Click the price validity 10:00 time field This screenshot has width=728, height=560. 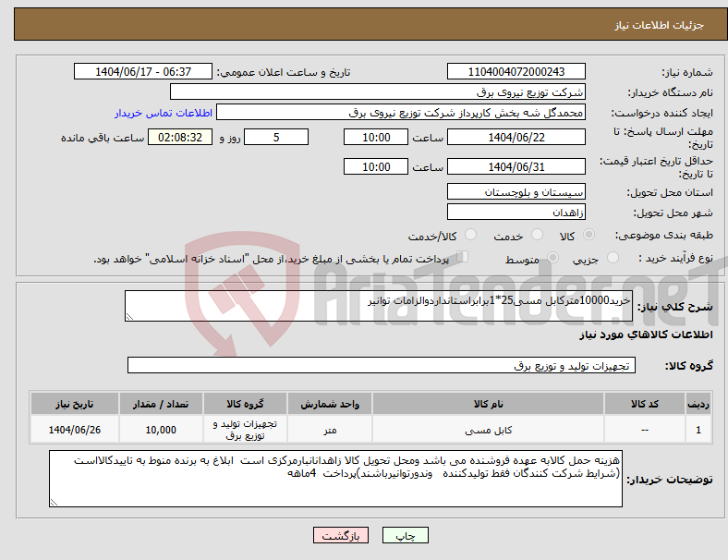376,166
